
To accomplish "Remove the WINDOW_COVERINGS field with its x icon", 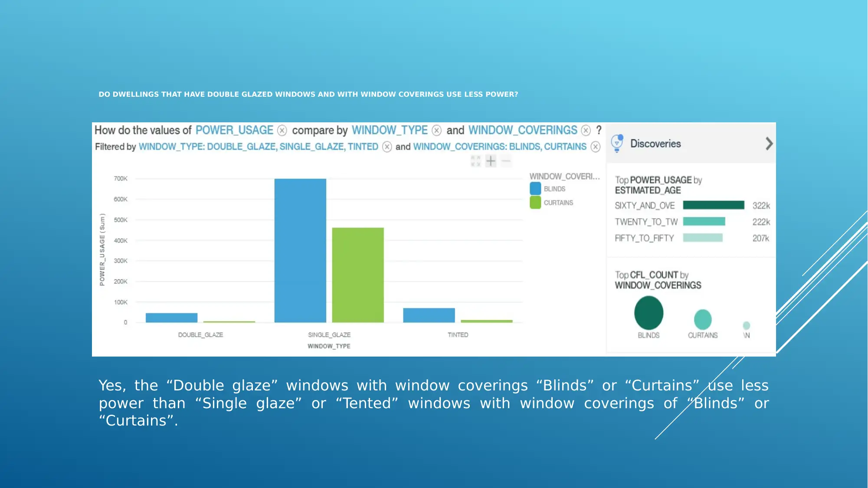I will coord(586,130).
